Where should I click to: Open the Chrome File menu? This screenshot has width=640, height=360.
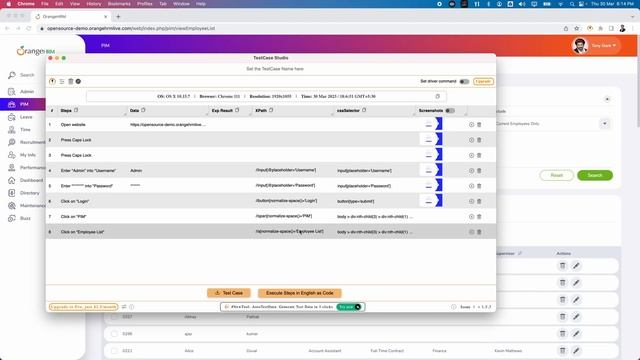45,4
